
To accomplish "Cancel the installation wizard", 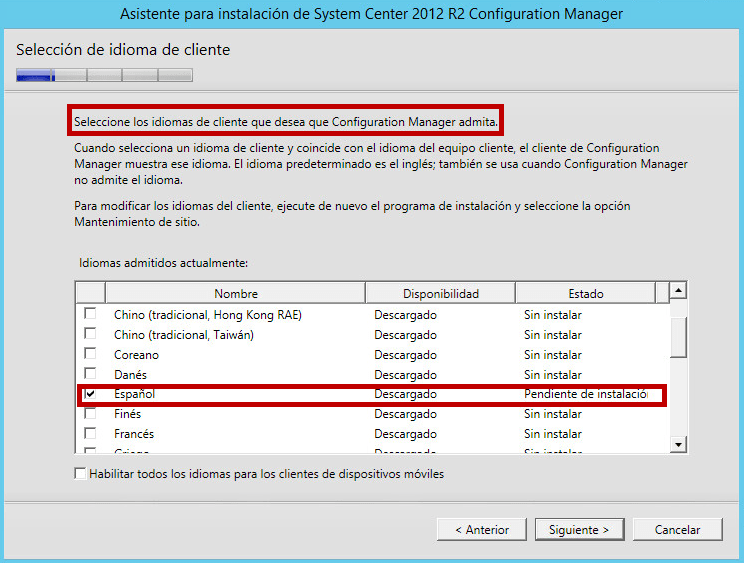I will pos(677,529).
